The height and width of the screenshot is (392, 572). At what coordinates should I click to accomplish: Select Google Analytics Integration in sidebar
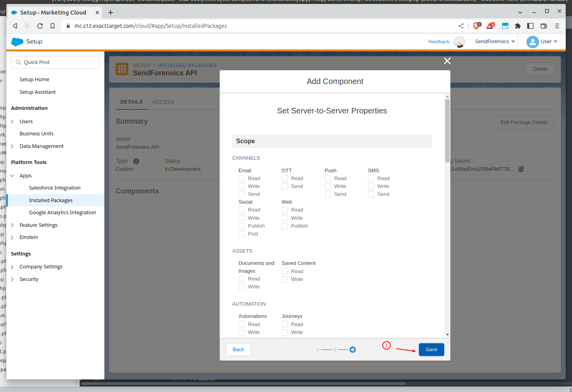[62, 213]
